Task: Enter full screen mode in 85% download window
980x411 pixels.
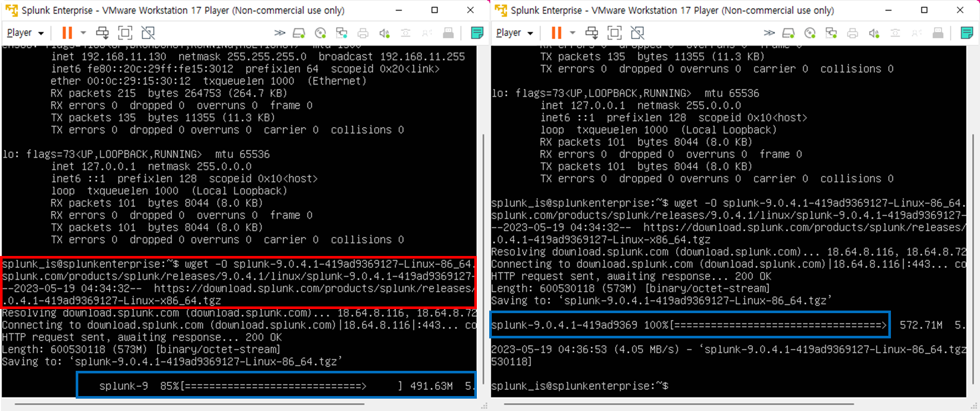Action: (x=125, y=33)
